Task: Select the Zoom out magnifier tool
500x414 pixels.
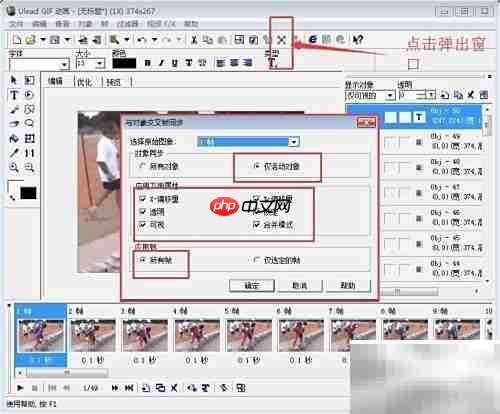Action: 29,167
